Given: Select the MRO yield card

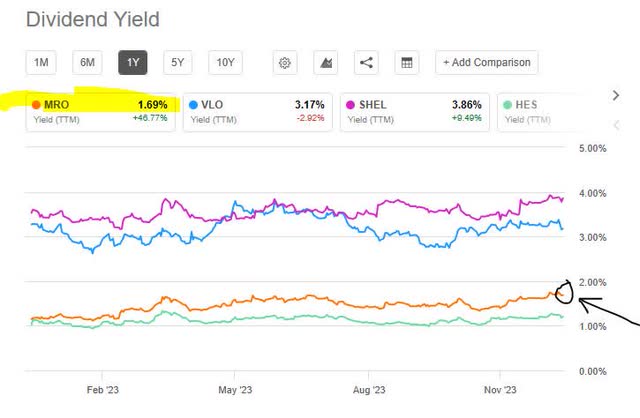Looking at the screenshot, I should click(x=100, y=110).
